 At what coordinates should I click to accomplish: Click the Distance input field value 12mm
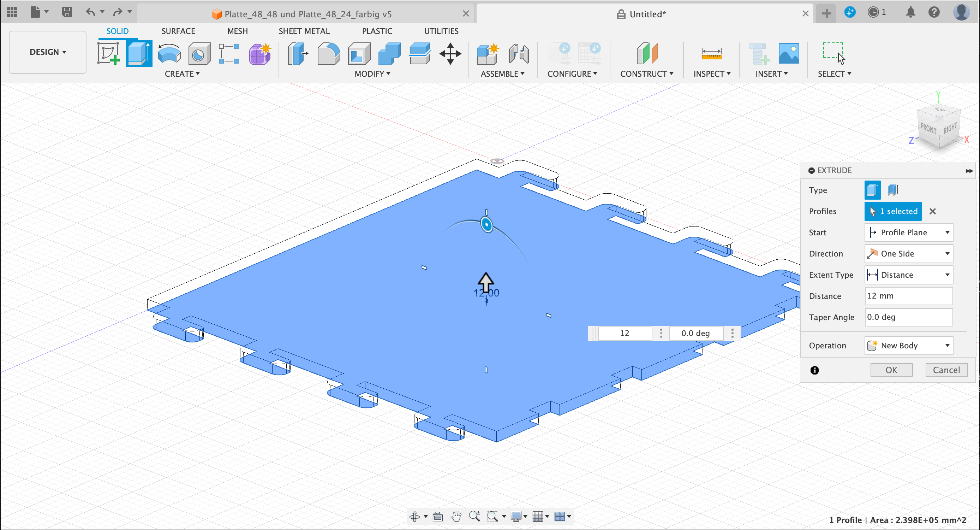coord(908,296)
